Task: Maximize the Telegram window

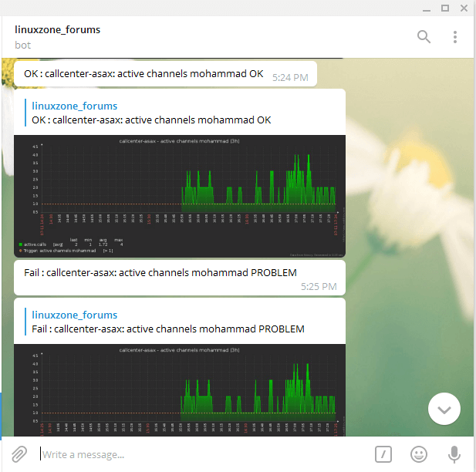Action: pyautogui.click(x=445, y=8)
